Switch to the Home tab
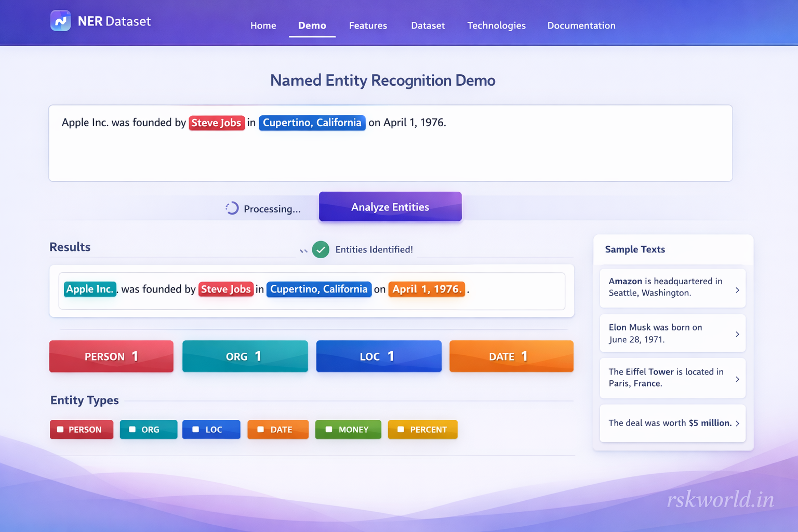Viewport: 798px width, 532px height. (263, 25)
